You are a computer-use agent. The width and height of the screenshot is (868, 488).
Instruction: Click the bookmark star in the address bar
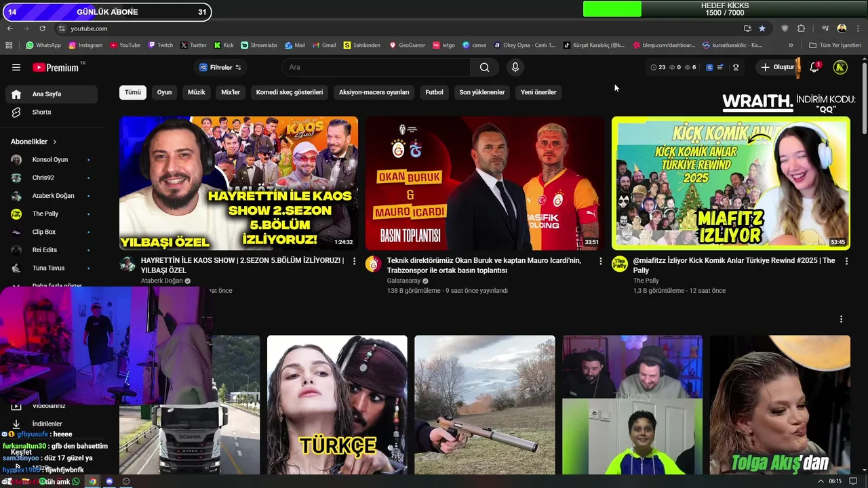(762, 28)
